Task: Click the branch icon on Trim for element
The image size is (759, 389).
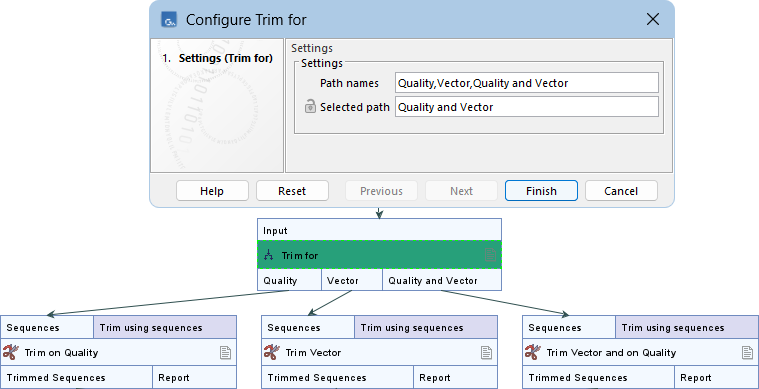Action: 269,255
